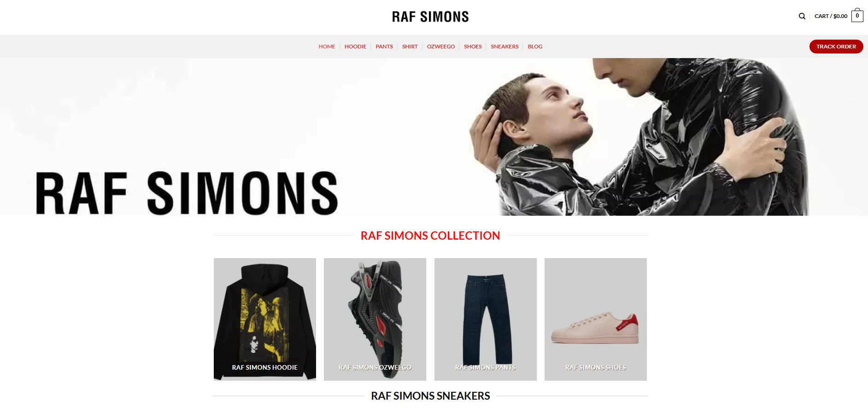Image resolution: width=868 pixels, height=419 pixels.
Task: Visit the BLOG menu link
Action: [535, 47]
